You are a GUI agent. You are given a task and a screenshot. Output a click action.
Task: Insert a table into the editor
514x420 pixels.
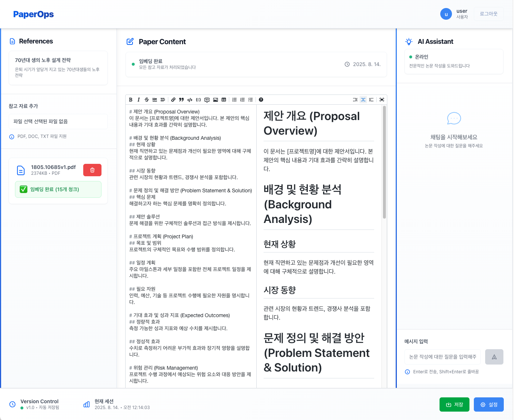(x=224, y=100)
